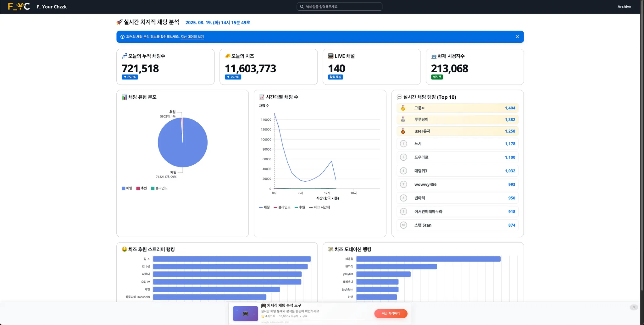644x325 pixels.
Task: Toggle 채팅 legend in pie chart
Action: tap(127, 188)
